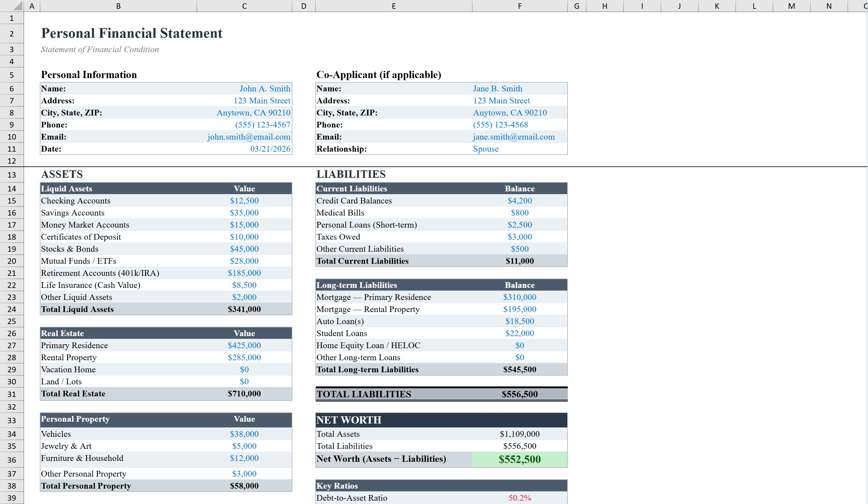The image size is (868, 504).
Task: Select the Mortgage Primary Residence balance $310,000
Action: 519,297
